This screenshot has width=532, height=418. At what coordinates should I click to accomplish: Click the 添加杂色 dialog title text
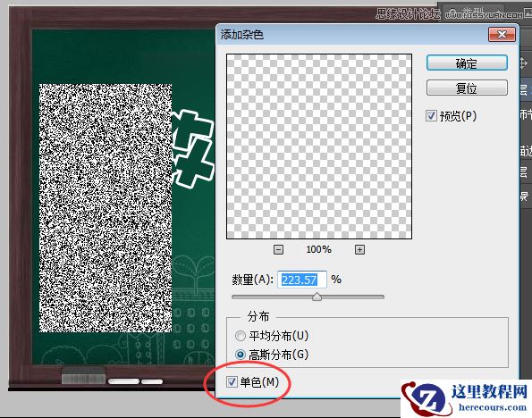(242, 35)
